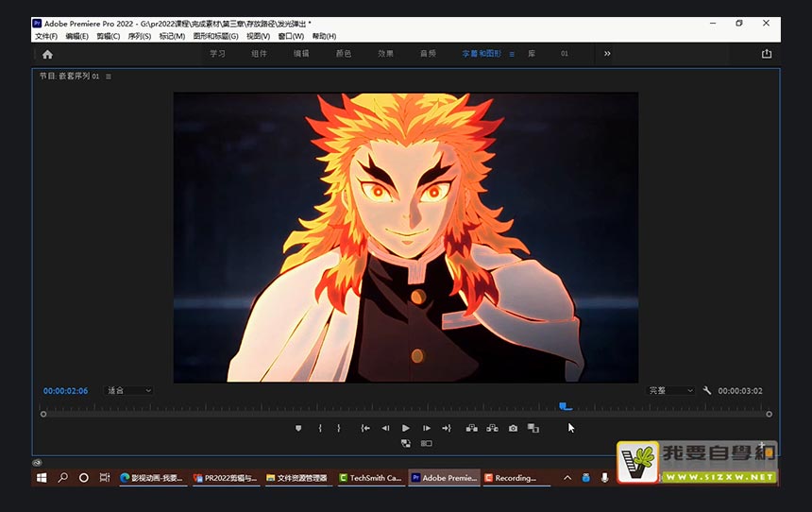Add a marker in the Program monitor
The width and height of the screenshot is (812, 512).
pos(298,429)
